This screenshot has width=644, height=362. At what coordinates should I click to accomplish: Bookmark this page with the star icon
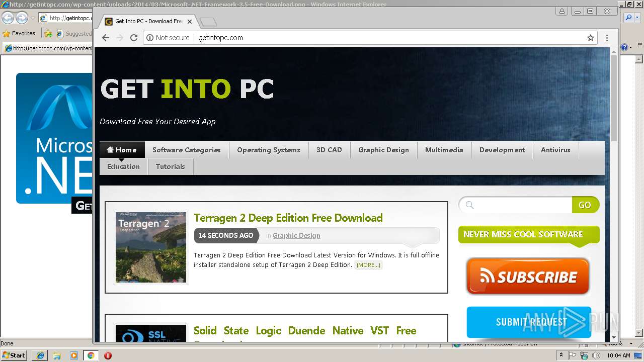tap(591, 38)
